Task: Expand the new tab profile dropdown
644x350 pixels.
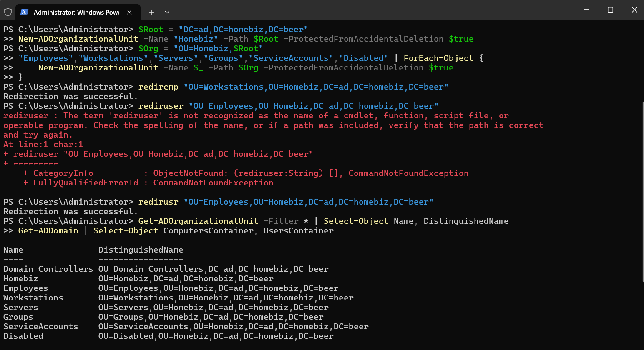Action: [x=167, y=12]
